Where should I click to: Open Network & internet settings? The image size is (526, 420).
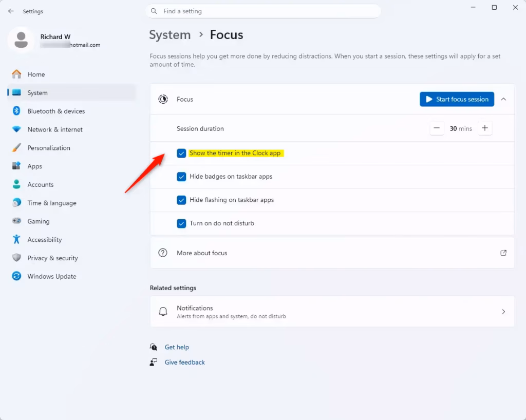pos(71,129)
